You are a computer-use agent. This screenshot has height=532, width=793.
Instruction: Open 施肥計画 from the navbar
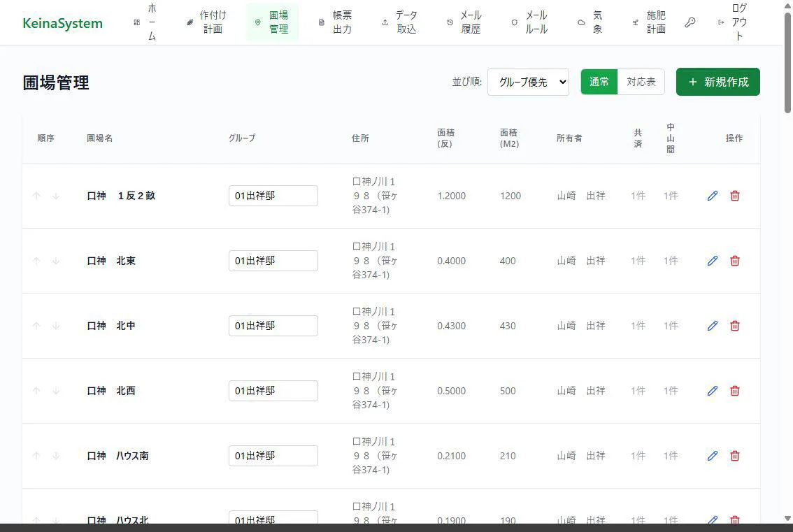(x=649, y=22)
